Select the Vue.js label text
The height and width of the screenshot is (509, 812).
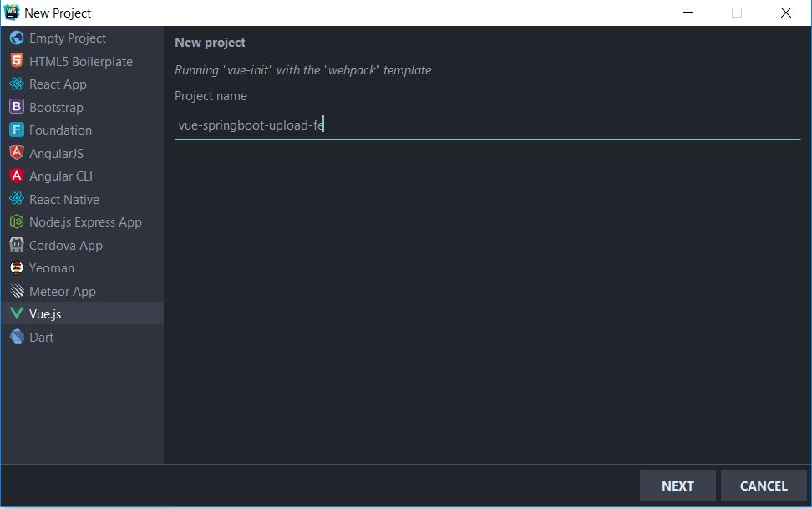coord(45,314)
